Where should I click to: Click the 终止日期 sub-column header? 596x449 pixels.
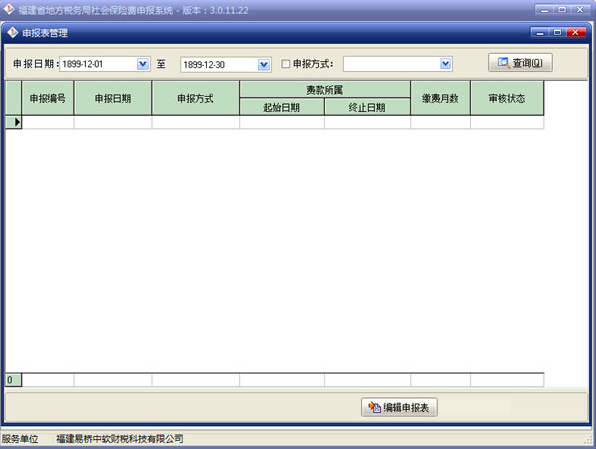(367, 107)
